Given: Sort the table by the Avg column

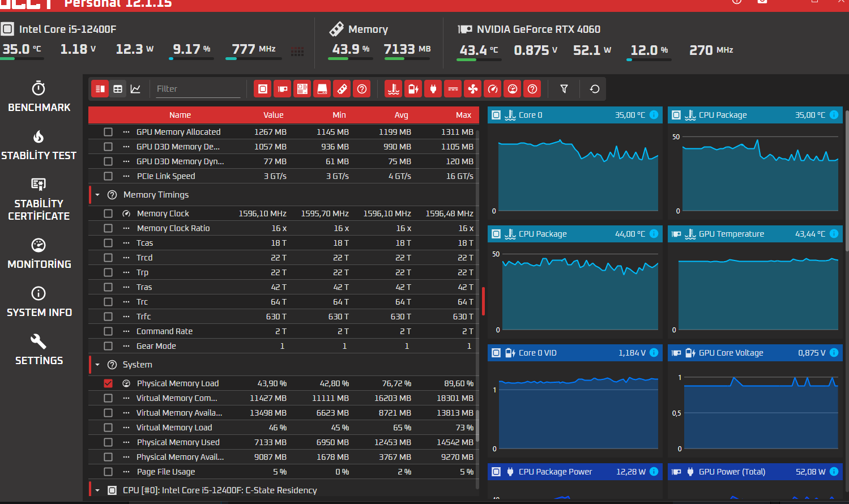Looking at the screenshot, I should (x=402, y=115).
